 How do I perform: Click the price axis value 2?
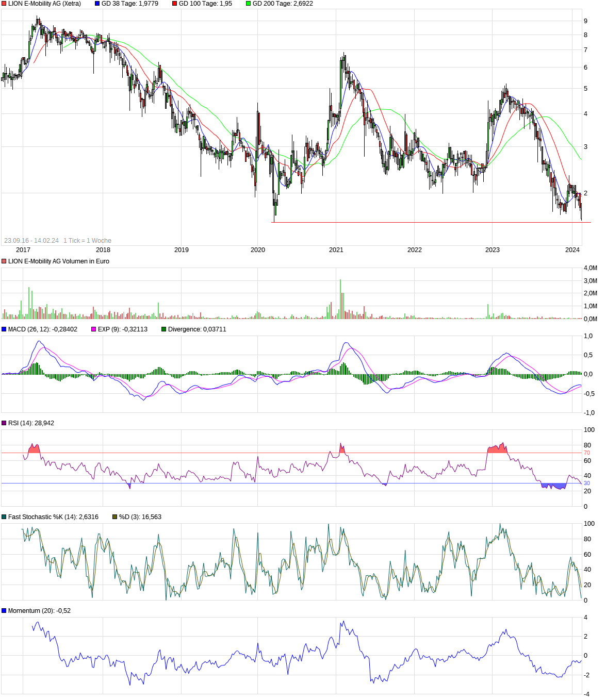tap(586, 193)
